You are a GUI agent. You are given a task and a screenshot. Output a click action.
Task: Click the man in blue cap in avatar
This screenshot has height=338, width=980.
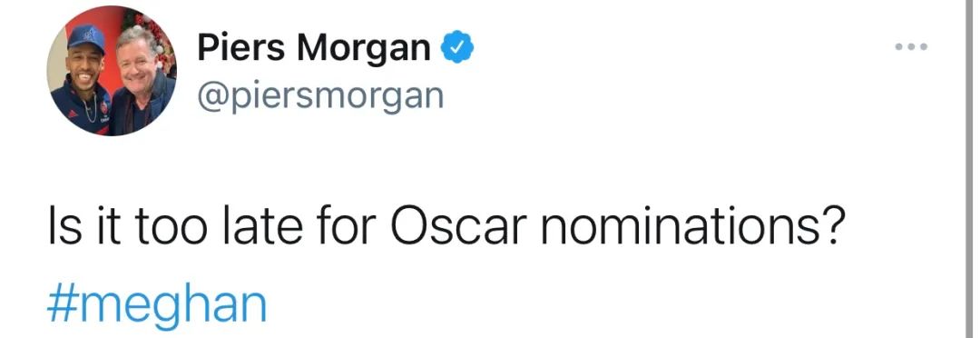click(83, 78)
